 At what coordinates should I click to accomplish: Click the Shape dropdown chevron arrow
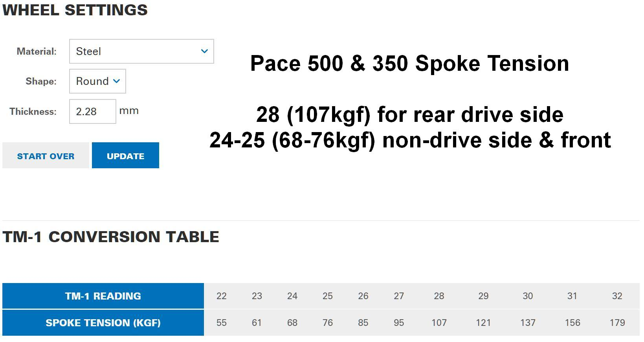(x=116, y=81)
